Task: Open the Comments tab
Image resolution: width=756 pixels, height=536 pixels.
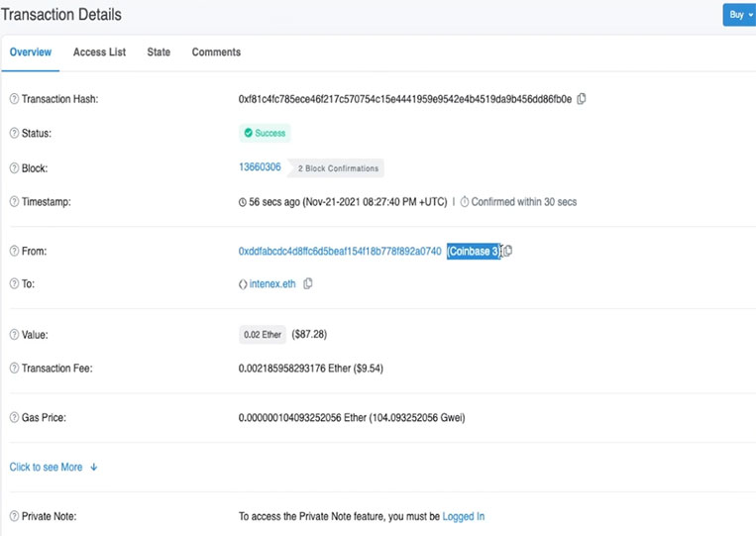Action: [216, 53]
